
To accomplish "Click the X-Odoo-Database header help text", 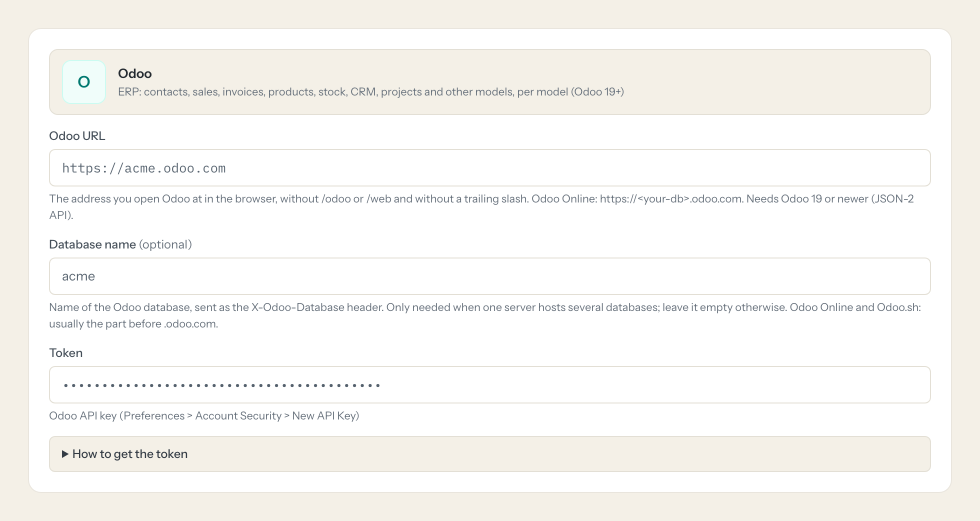I will click(485, 315).
